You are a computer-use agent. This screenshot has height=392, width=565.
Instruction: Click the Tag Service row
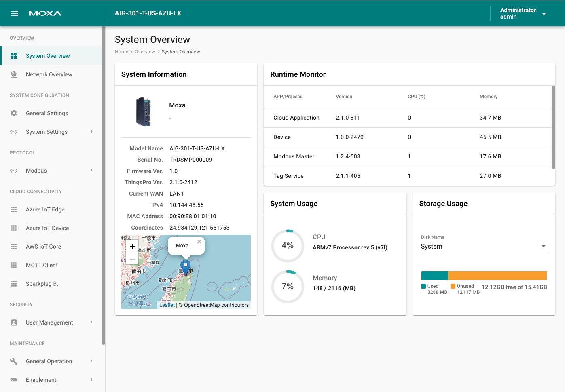pos(408,176)
